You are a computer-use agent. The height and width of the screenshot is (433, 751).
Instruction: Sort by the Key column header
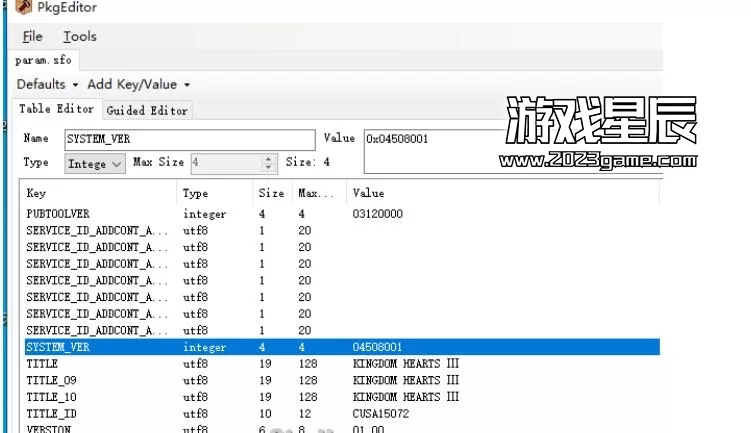[x=98, y=193]
